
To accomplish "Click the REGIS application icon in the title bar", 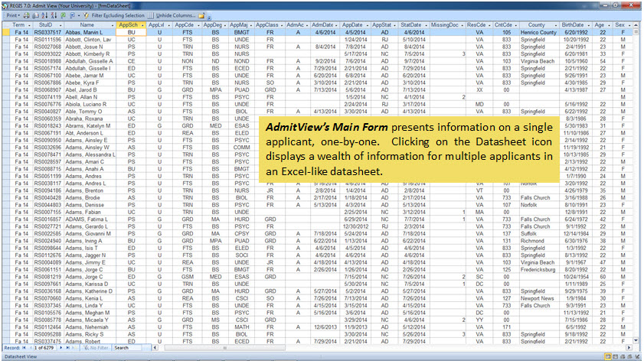I will (5, 5).
